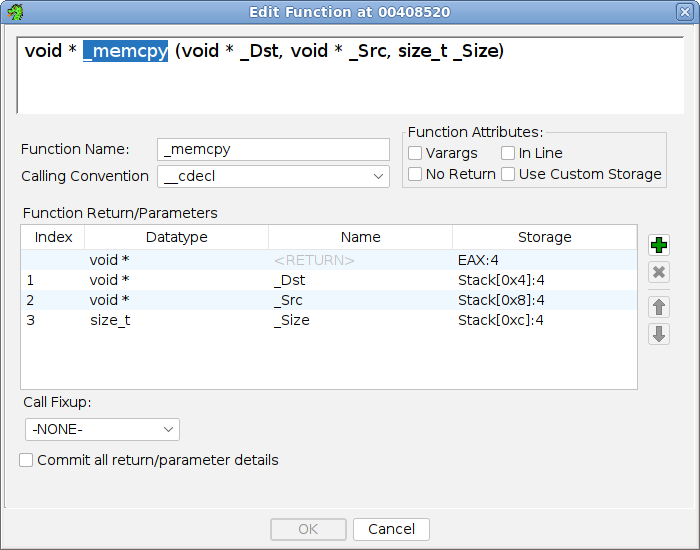This screenshot has width=700, height=550.
Task: Click the Datatype column header
Action: pyautogui.click(x=176, y=237)
